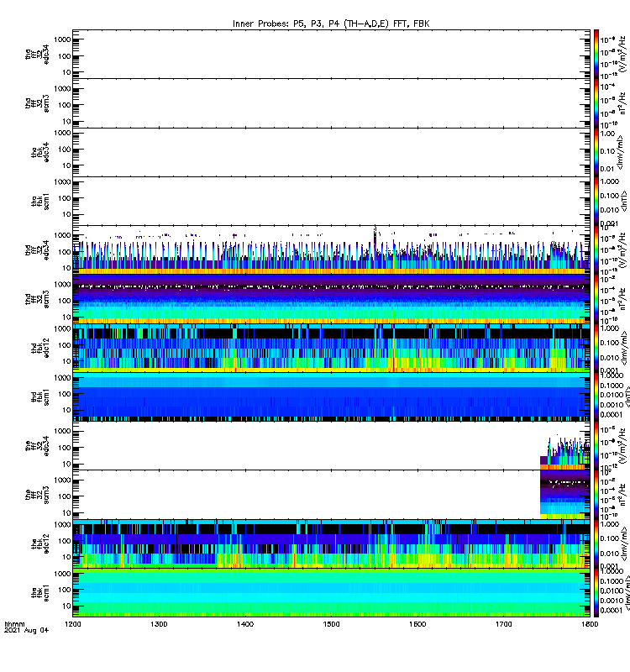Screen dimensions: 630x672
Task: Click the color bar beside tha fff edc34 panel
Action: 596,55
